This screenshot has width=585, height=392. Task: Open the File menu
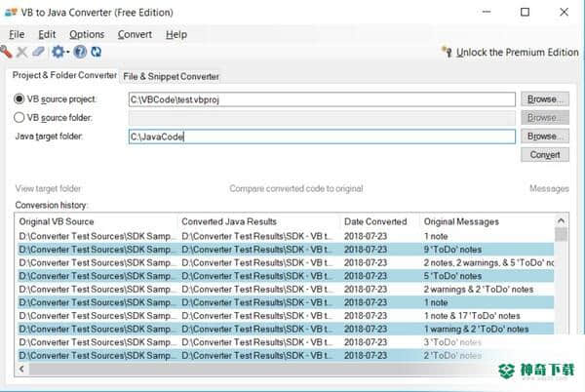point(17,34)
